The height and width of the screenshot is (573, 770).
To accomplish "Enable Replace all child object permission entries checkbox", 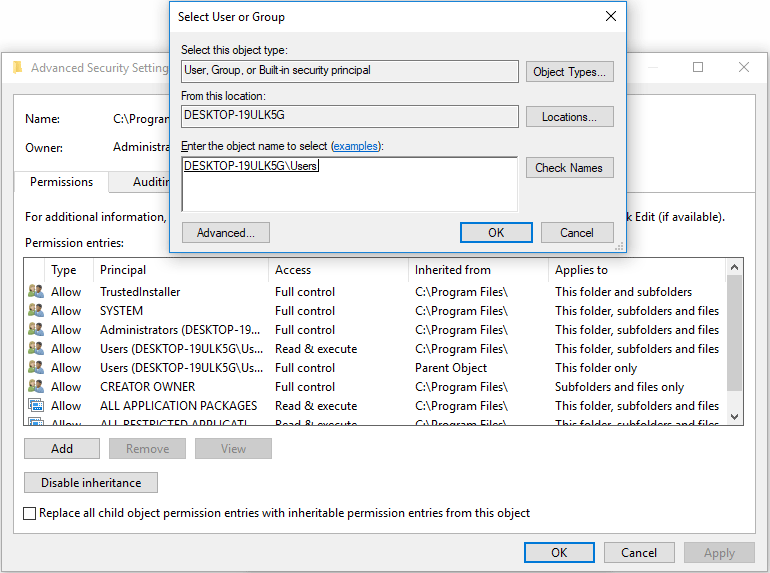I will 30,513.
